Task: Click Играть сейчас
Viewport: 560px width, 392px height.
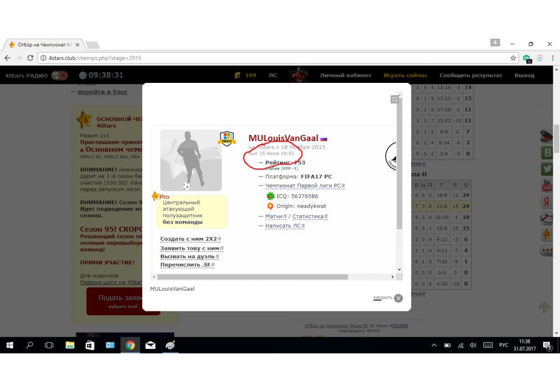Action: tap(405, 76)
